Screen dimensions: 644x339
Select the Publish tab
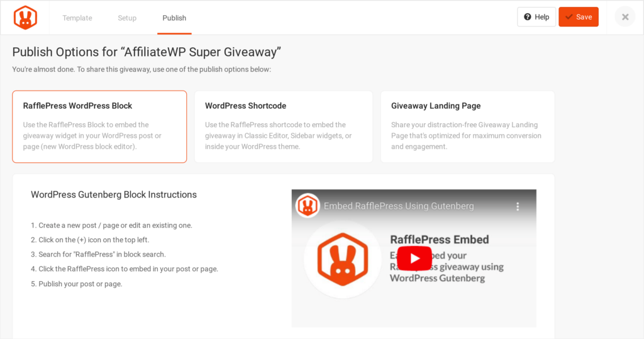[174, 18]
